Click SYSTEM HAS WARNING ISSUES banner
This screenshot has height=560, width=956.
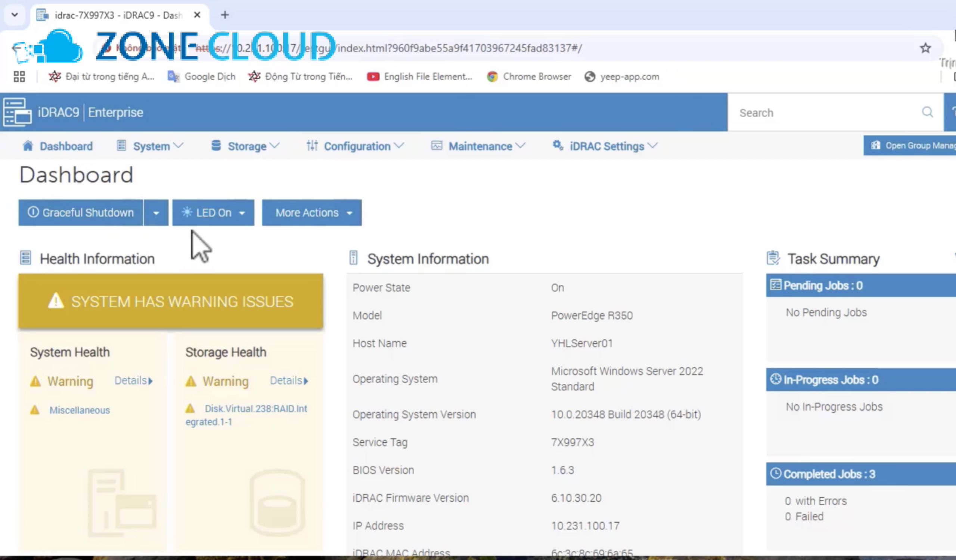point(171,301)
